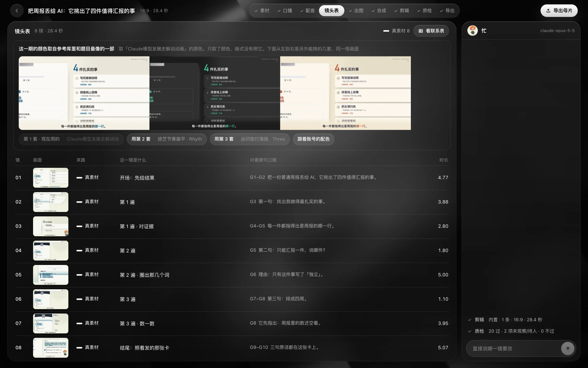
Task: Open thumbnail for shot 03
Action: [51, 226]
